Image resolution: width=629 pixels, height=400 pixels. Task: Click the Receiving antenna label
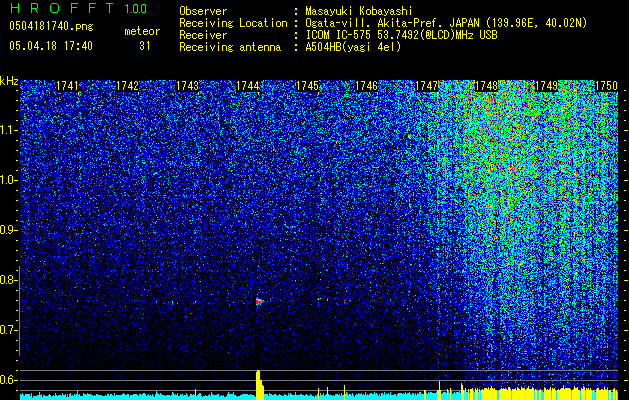(x=230, y=47)
